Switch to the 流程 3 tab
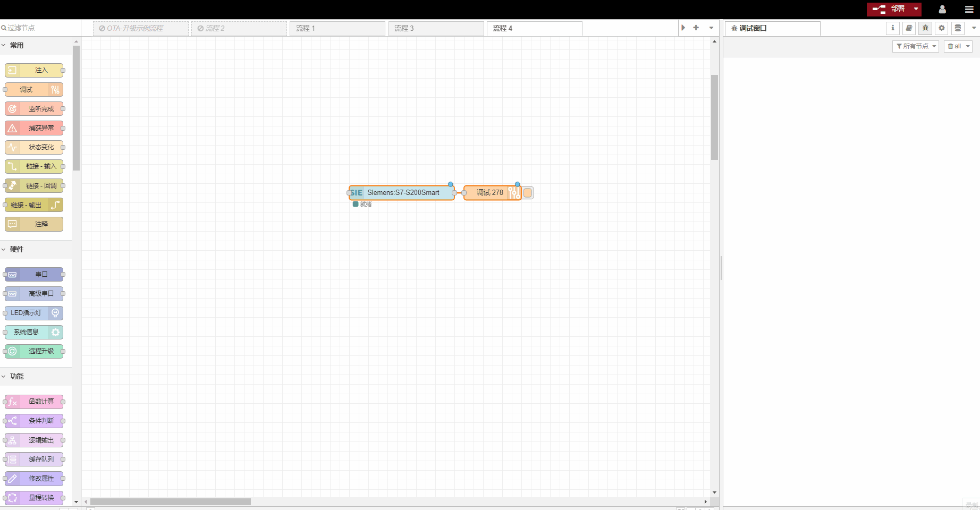The height and width of the screenshot is (510, 980). tap(436, 29)
